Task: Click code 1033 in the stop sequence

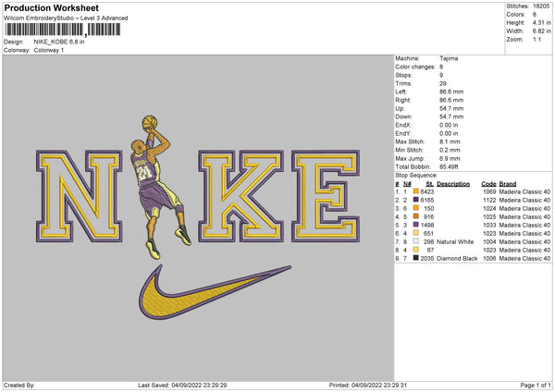Action: pyautogui.click(x=489, y=225)
